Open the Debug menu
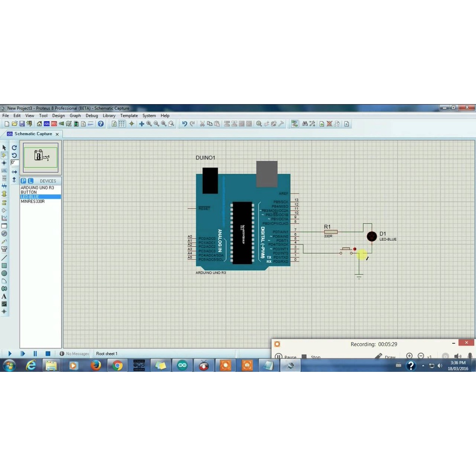The image size is (476, 476). pos(92,116)
